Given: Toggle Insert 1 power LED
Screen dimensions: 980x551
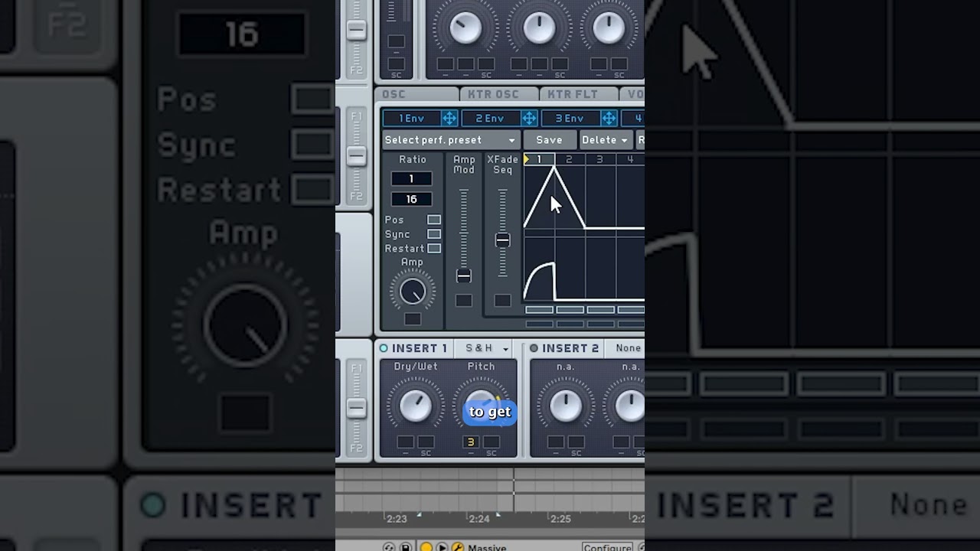Looking at the screenshot, I should [x=384, y=348].
